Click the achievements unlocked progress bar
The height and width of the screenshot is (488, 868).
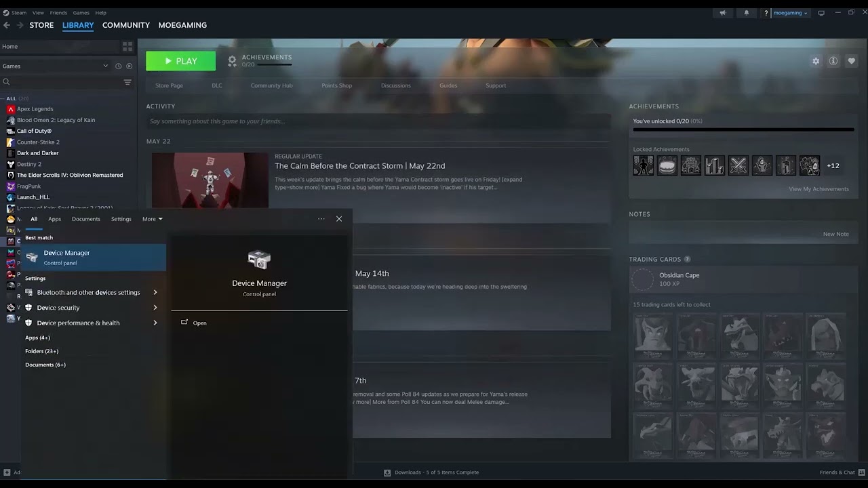pos(743,129)
